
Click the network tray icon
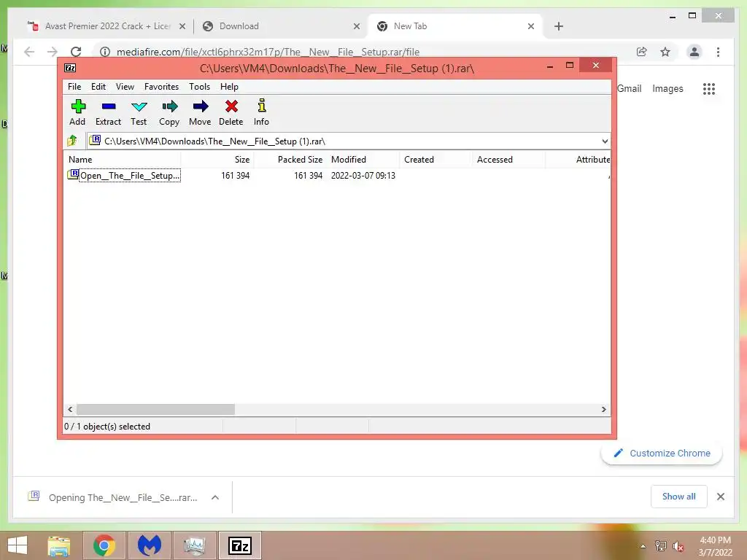click(x=660, y=546)
